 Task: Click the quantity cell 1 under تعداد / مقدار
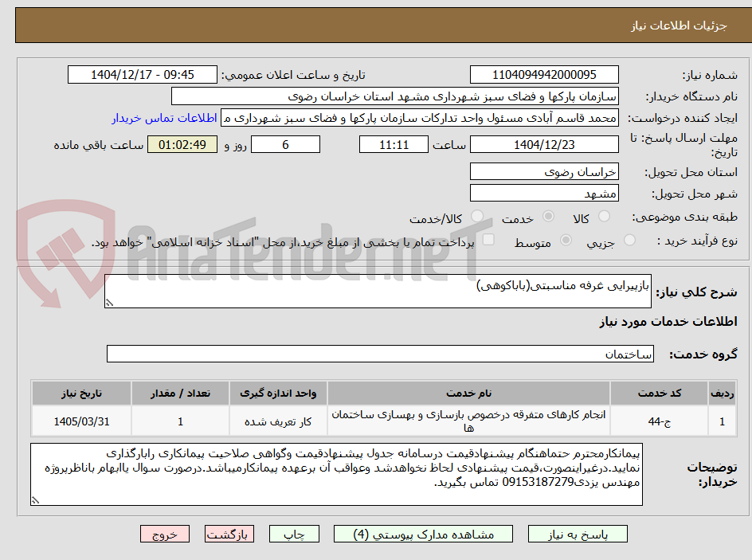(x=180, y=421)
